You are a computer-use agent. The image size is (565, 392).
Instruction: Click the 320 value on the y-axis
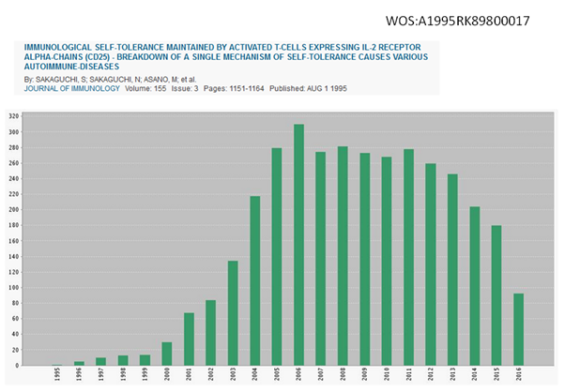[13, 116]
